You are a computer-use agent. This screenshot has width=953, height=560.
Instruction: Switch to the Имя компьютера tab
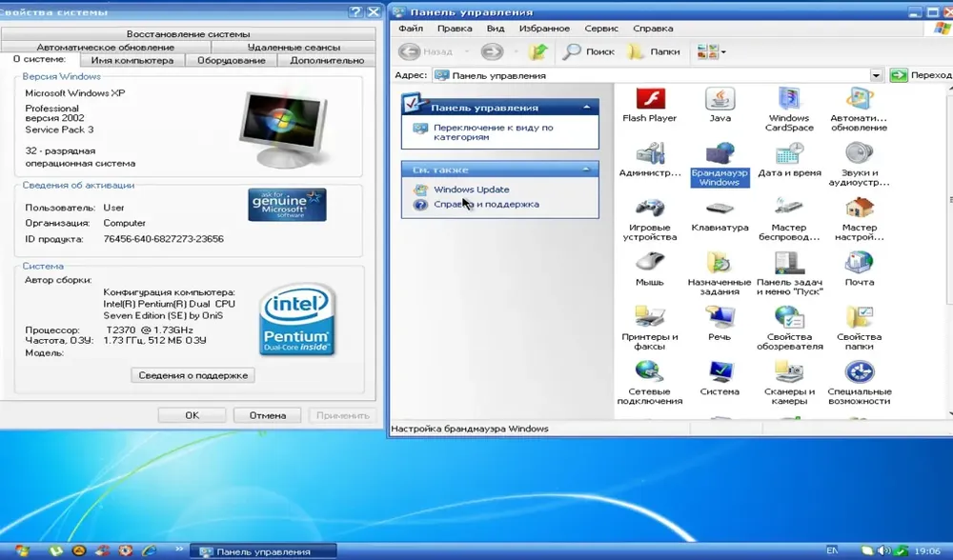132,60
